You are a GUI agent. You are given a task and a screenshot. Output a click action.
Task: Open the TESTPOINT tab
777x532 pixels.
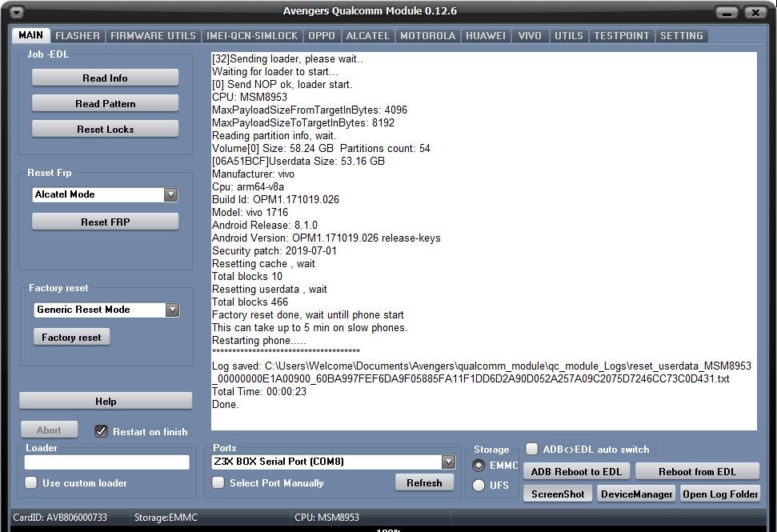tap(622, 36)
